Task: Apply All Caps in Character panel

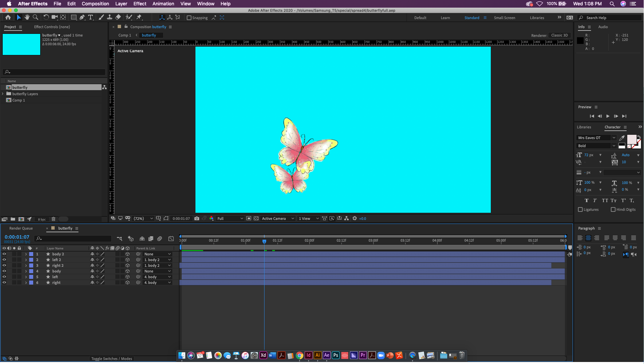Action: 605,201
